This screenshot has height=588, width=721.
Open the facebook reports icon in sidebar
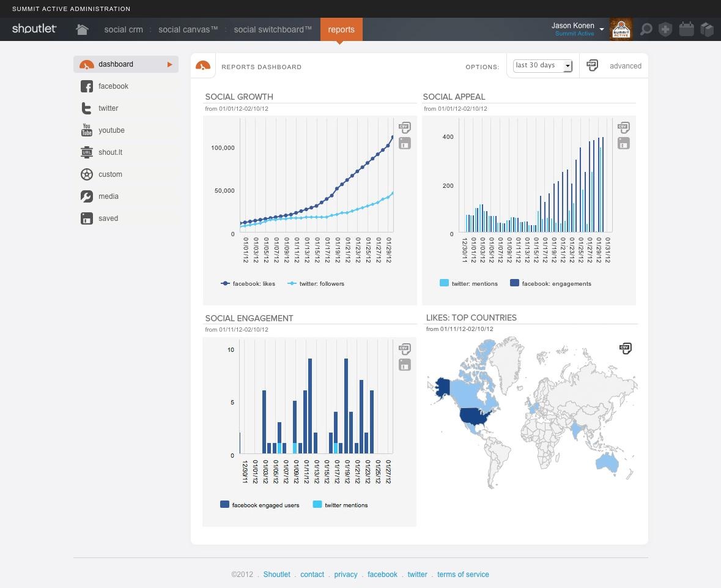86,86
